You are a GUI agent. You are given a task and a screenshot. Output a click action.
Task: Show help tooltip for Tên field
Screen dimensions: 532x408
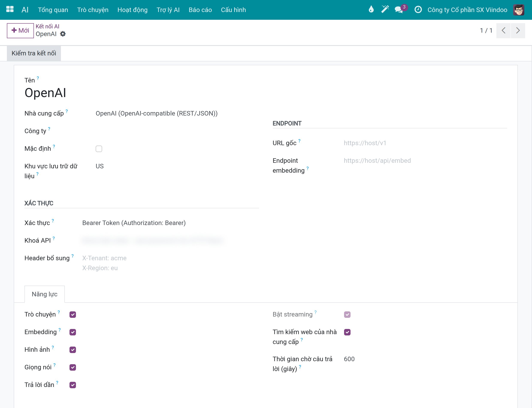38,78
